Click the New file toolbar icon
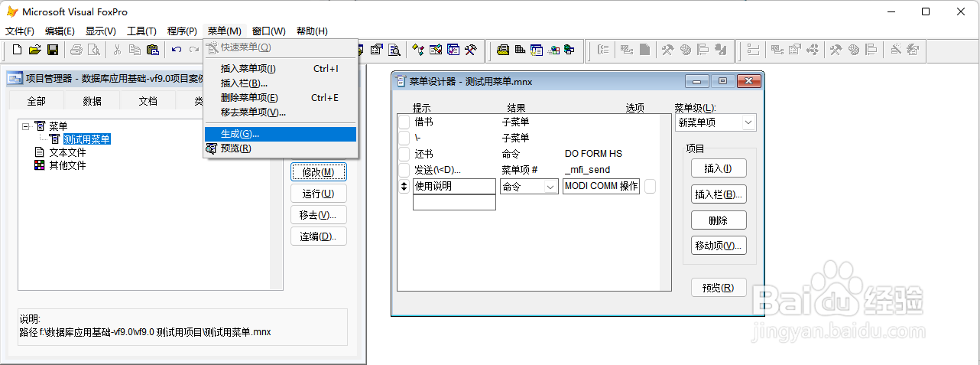Screen dimensions: 980x365 click(18, 51)
